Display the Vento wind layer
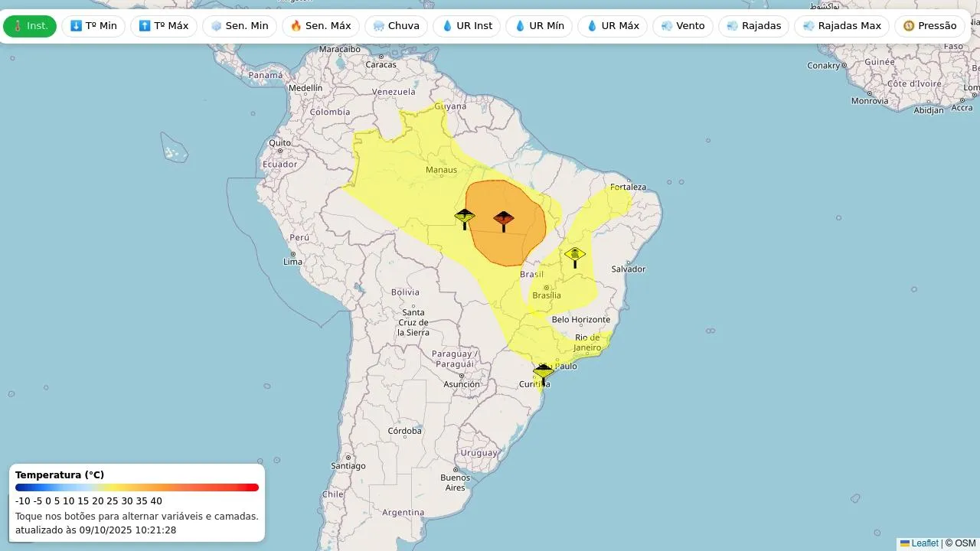This screenshot has width=980, height=551. click(x=682, y=26)
